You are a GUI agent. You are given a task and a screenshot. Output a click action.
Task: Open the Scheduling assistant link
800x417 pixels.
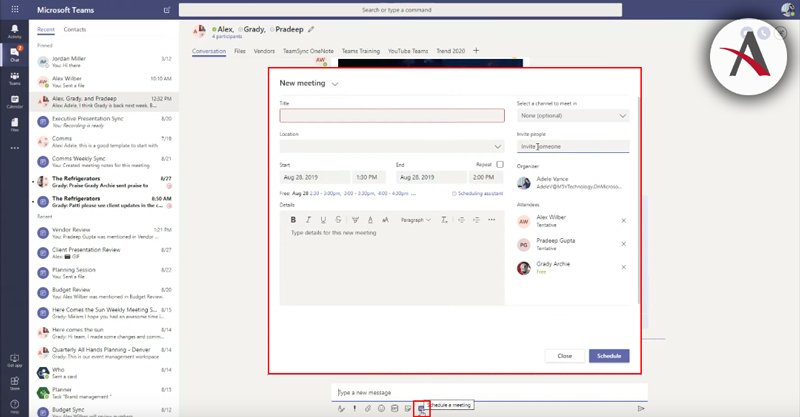[478, 193]
